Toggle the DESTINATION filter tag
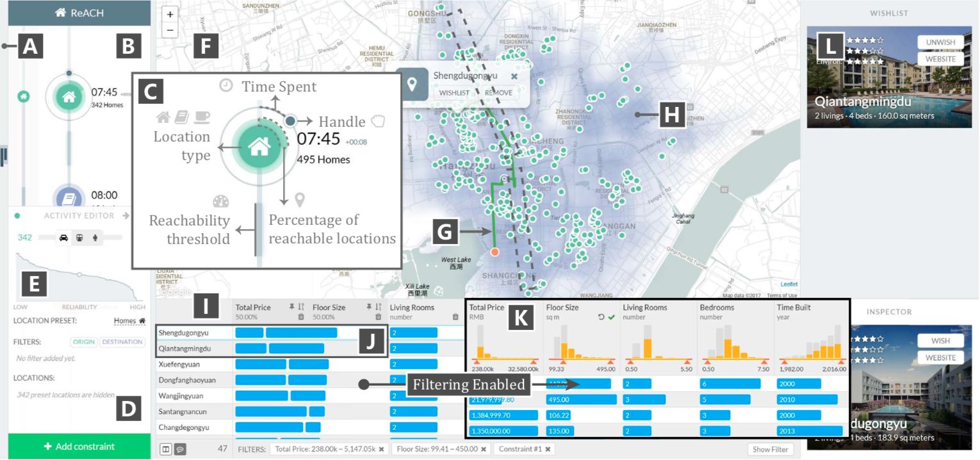Screen dimensions: 980x460 point(122,342)
